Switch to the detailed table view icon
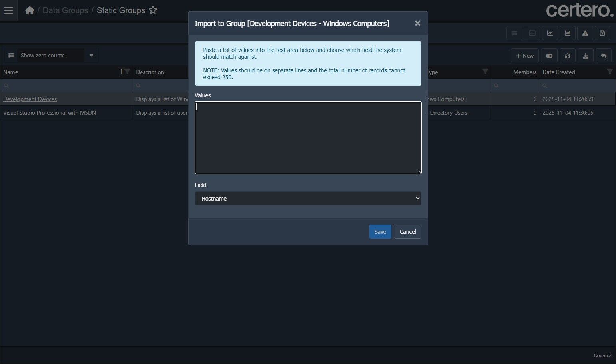616x364 pixels. click(x=532, y=33)
